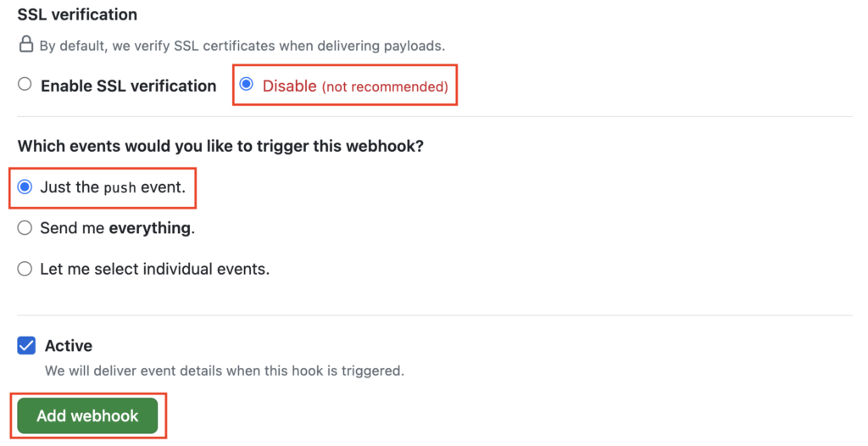The width and height of the screenshot is (868, 446).
Task: Select the 'Just the push event' radio circle
Action: click(x=25, y=187)
